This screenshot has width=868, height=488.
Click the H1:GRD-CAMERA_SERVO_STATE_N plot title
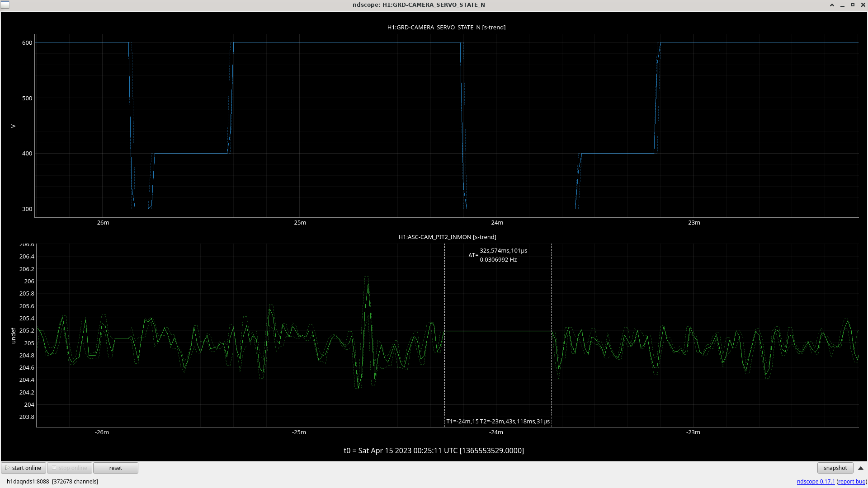tap(446, 27)
